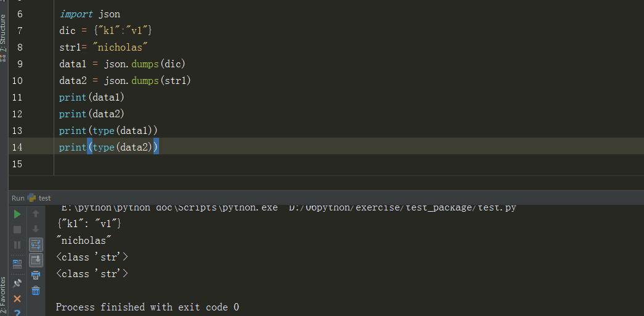
Task: Click the Restore Layout icon
Action: (17, 264)
